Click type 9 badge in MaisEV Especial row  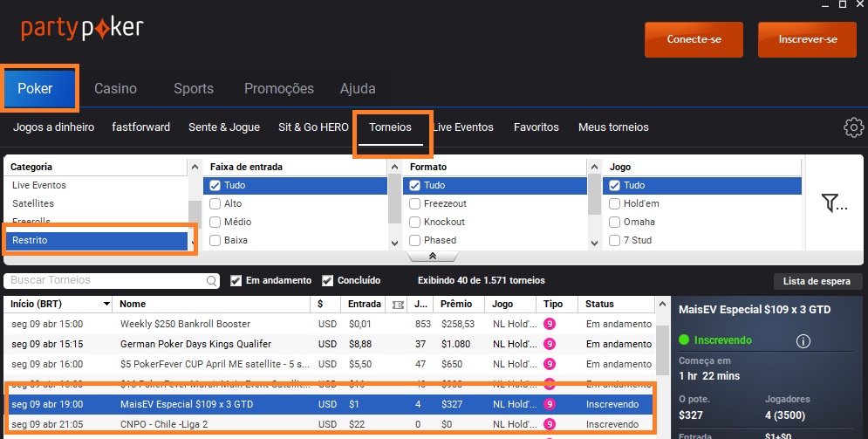pos(549,404)
